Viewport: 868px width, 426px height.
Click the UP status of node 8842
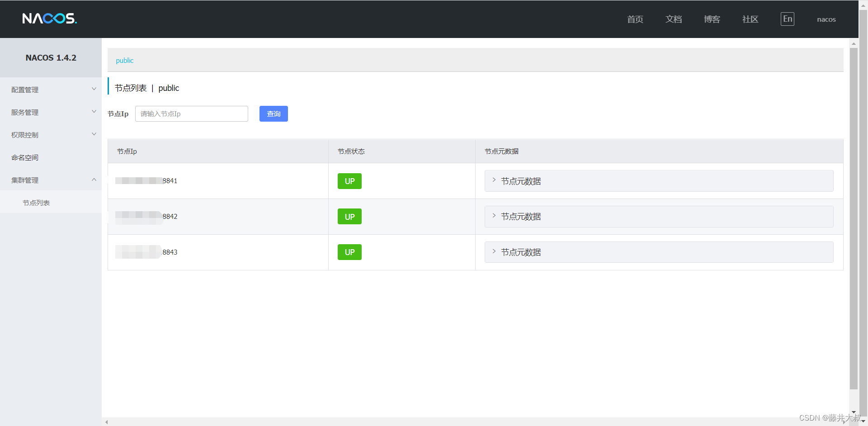pos(349,217)
